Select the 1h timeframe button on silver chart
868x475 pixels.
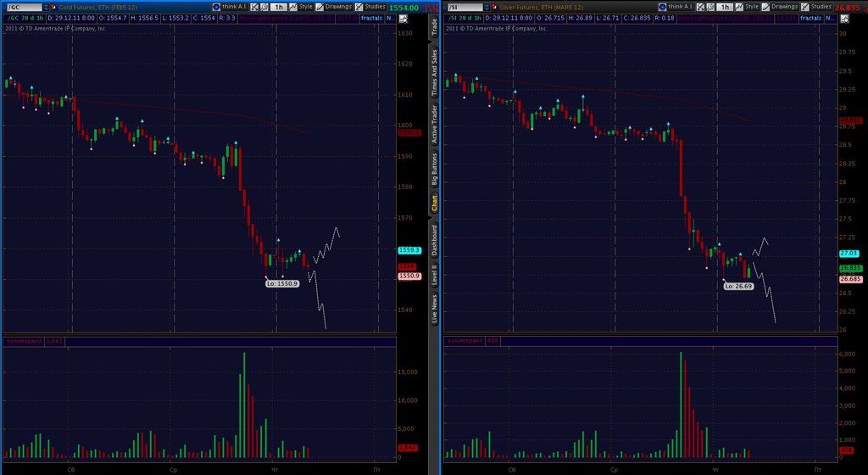(725, 7)
